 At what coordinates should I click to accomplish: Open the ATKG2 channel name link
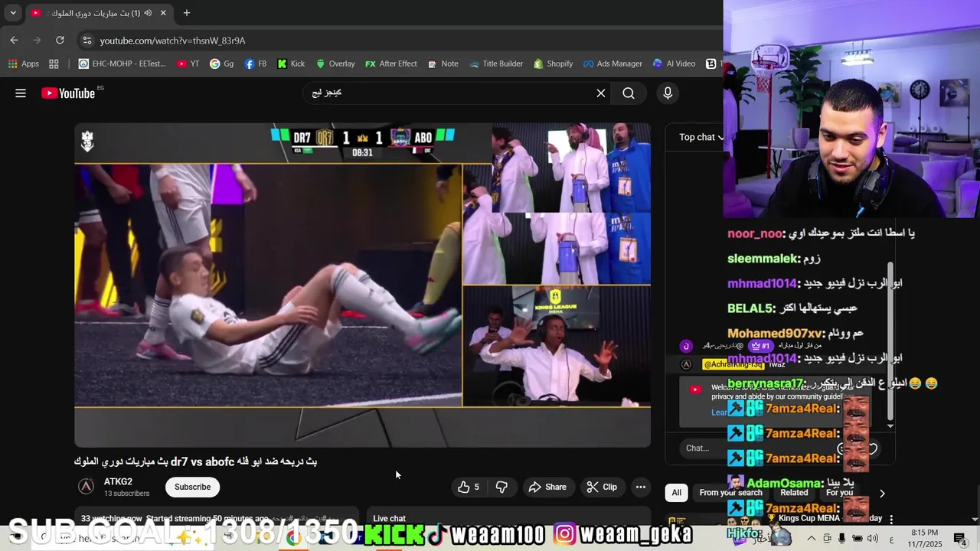coord(118,481)
